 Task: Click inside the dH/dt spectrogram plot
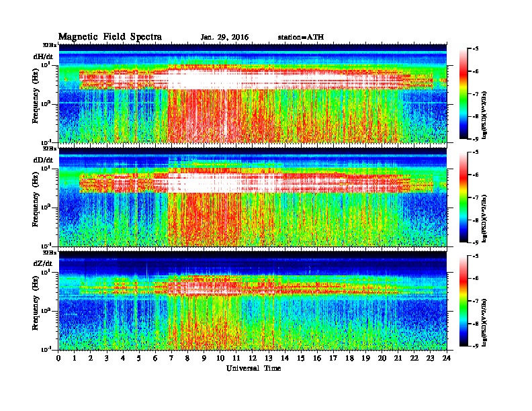pos(253,93)
